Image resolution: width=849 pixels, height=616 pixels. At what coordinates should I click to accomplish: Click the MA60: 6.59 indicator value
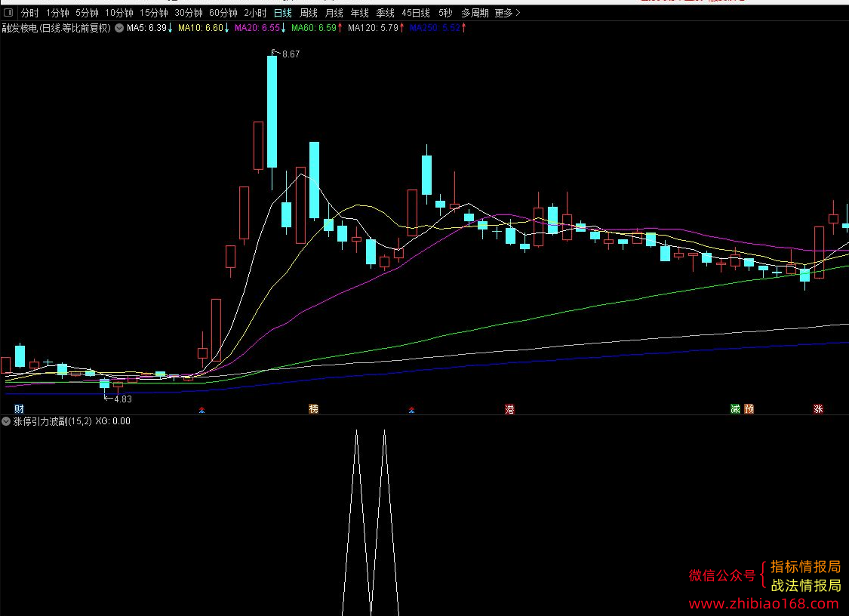tap(317, 28)
